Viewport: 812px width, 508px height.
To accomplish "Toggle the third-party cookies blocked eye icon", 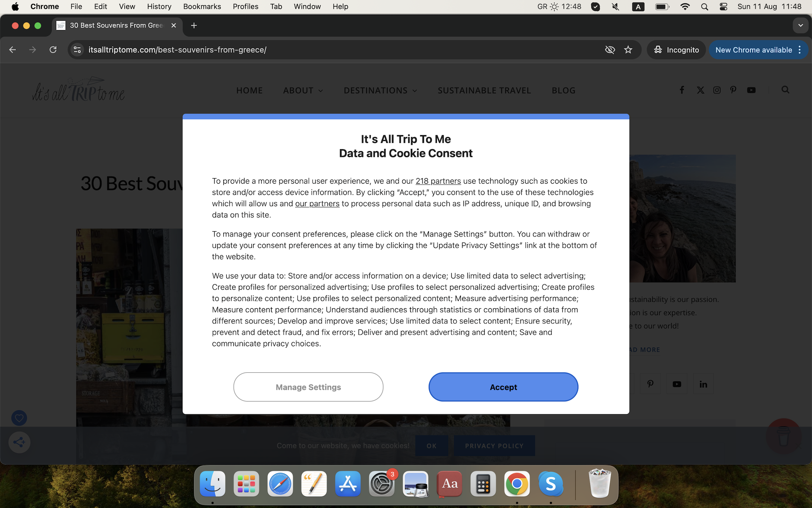I will click(610, 50).
